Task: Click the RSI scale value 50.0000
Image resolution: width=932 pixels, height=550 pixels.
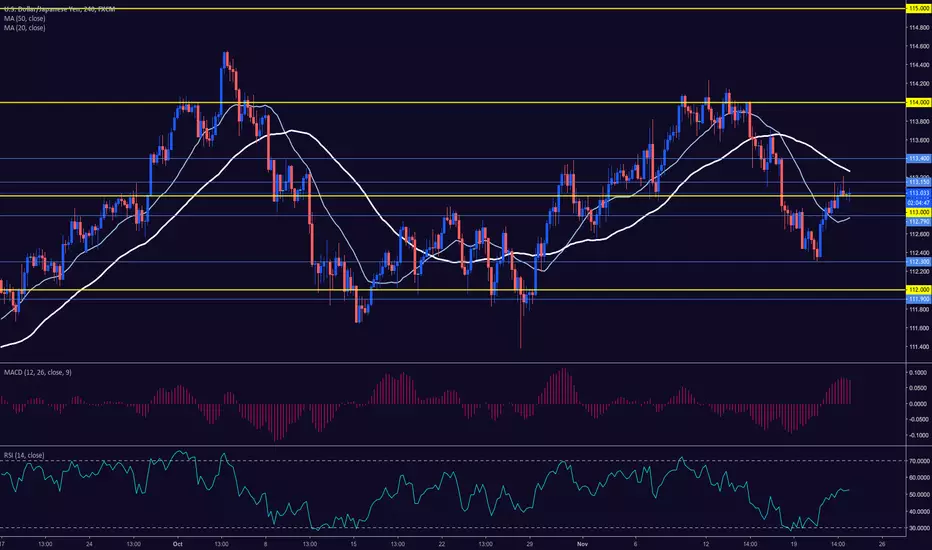Action: 919,495
